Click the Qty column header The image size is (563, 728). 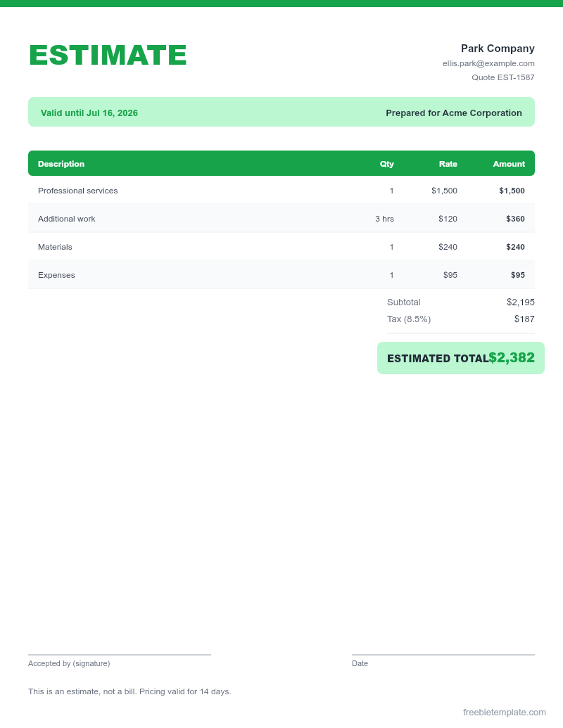click(386, 164)
